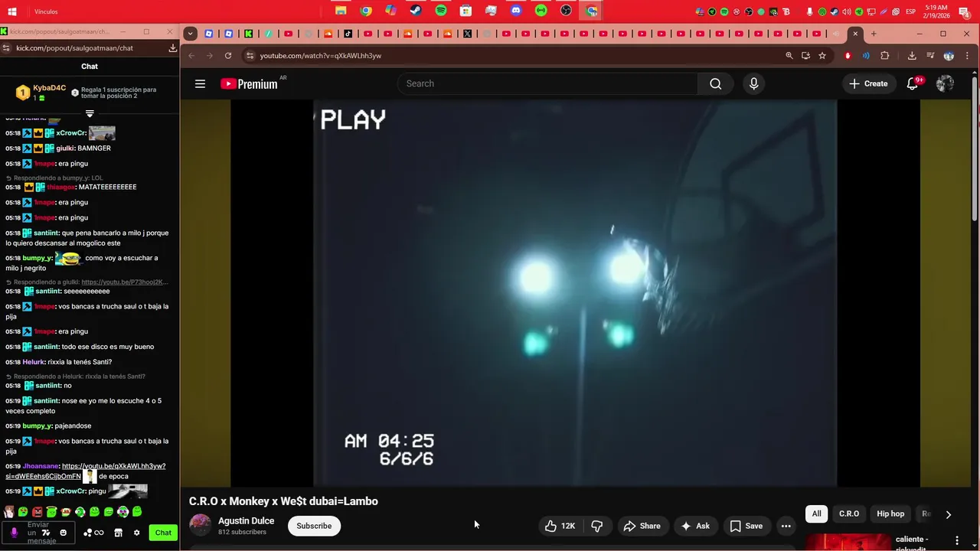
Task: Open Agustin Dulce channel avatar
Action: pos(200,526)
